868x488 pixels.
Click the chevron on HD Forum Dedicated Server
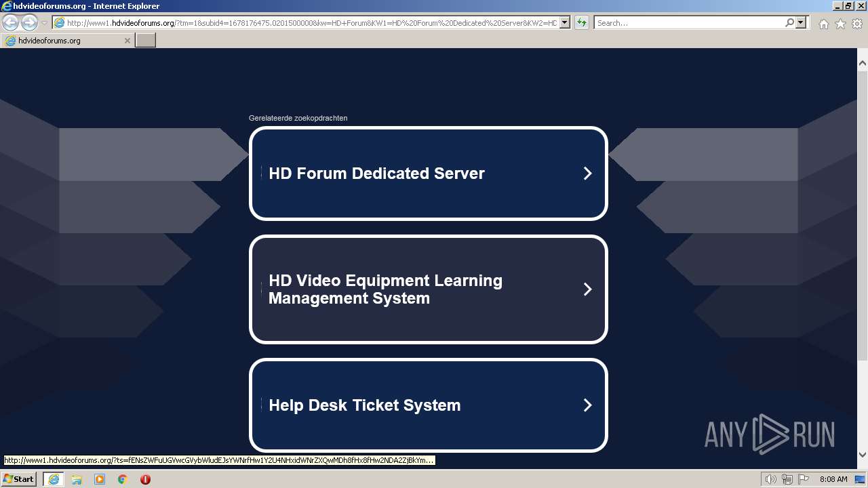pyautogui.click(x=587, y=174)
